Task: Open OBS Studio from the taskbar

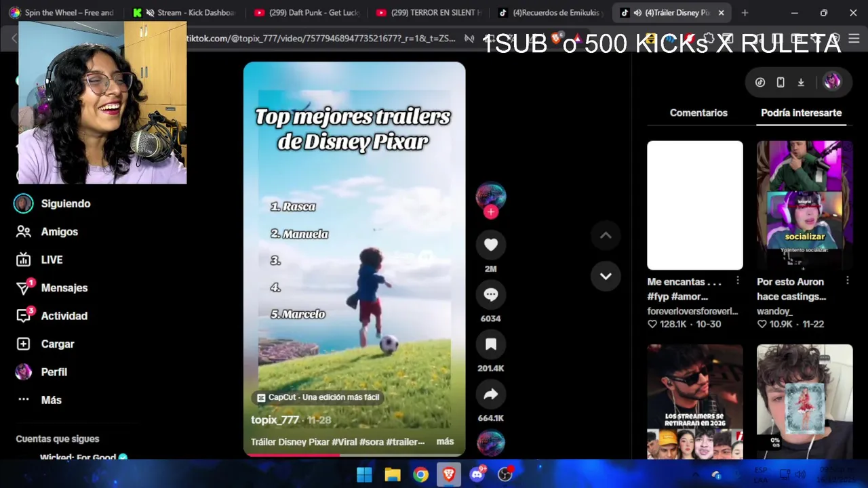Action: click(x=505, y=474)
